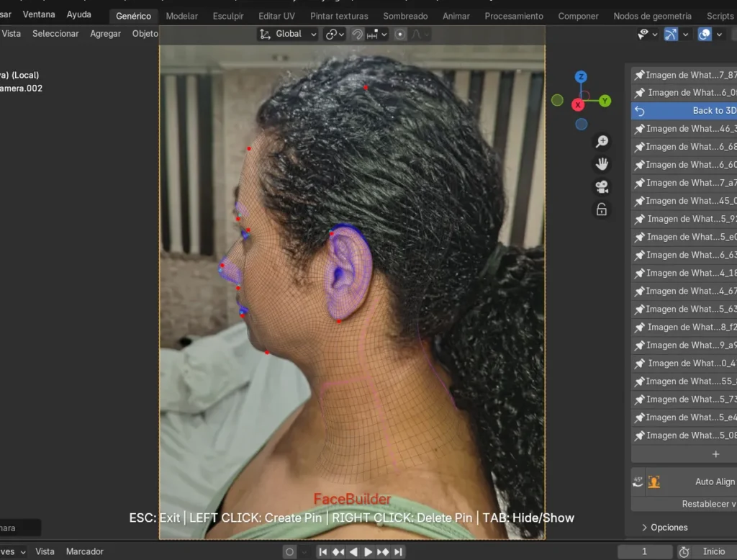This screenshot has height=560, width=737.
Task: Open pin view Imagen de What...4_18
Action: tap(684, 274)
